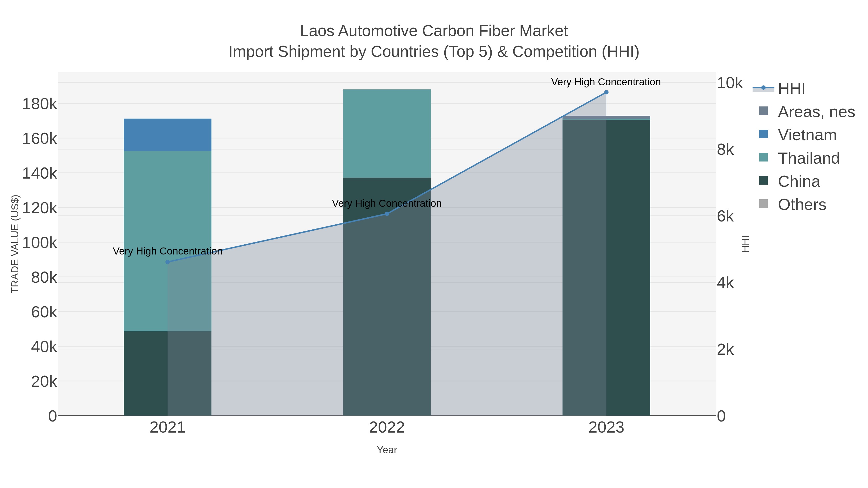This screenshot has height=488, width=868.
Task: Click the TRADE VALUE (US$) axis title
Action: 15,244
